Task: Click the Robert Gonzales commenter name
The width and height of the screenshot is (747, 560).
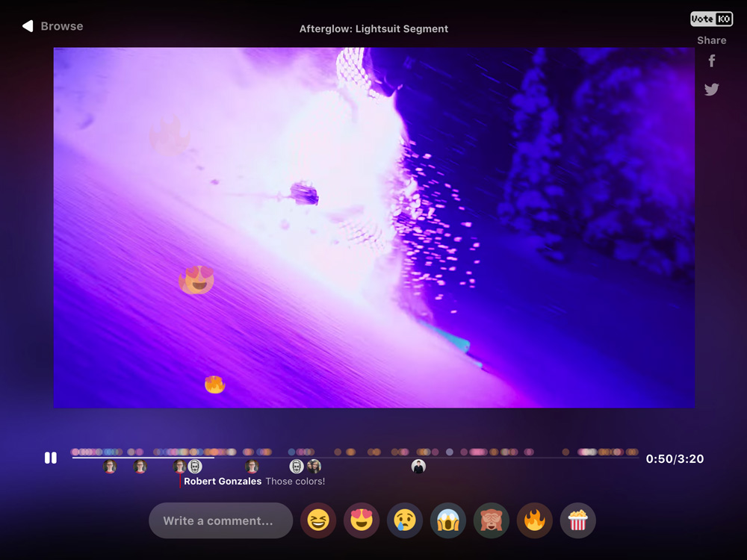Action: (223, 482)
